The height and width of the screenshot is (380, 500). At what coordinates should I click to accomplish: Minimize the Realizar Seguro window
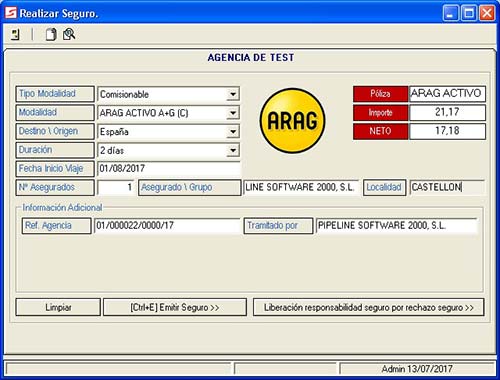tap(451, 14)
